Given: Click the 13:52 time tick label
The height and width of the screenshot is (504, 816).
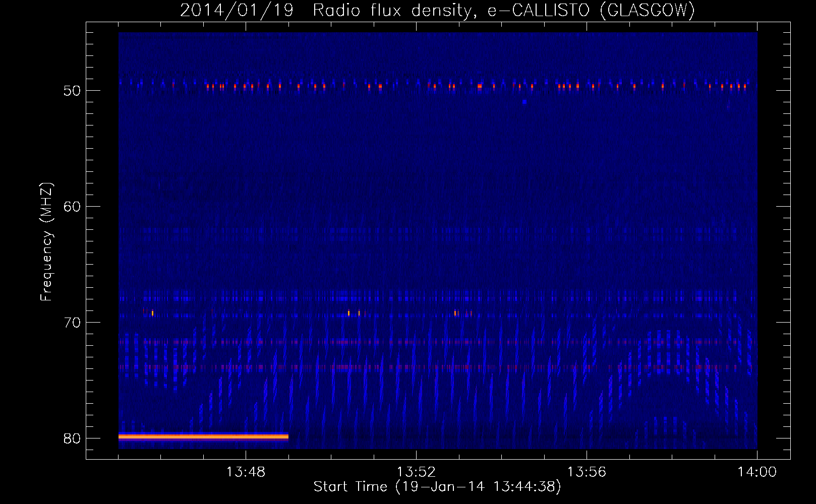Looking at the screenshot, I should [x=416, y=472].
